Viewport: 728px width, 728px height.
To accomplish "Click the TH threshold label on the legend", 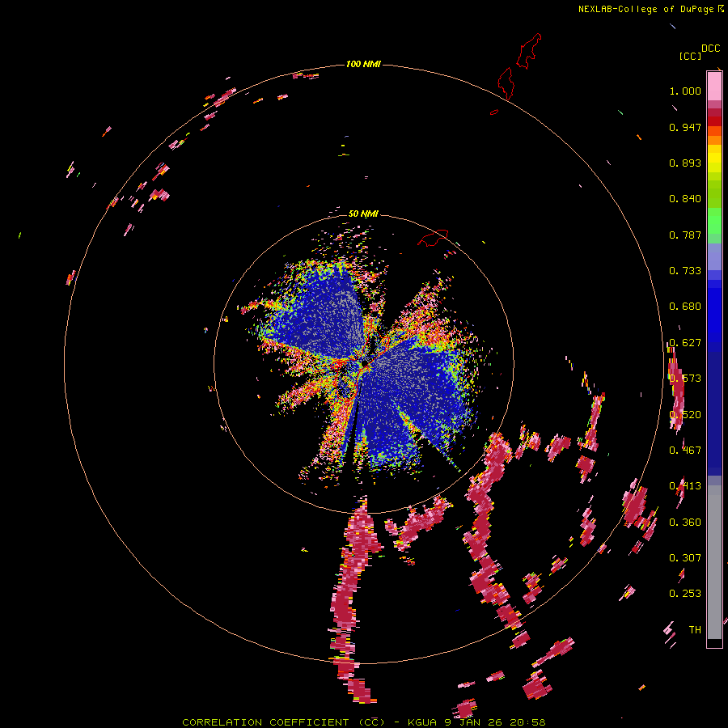I will click(x=695, y=630).
